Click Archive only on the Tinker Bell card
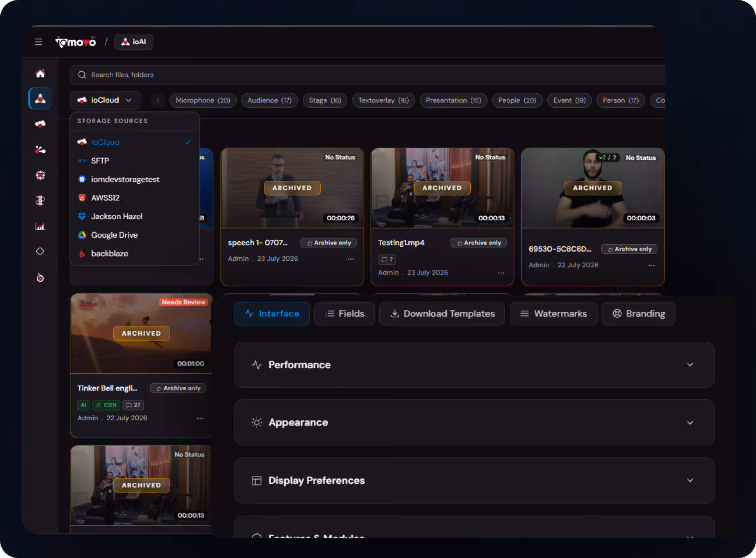756x558 pixels. (178, 388)
